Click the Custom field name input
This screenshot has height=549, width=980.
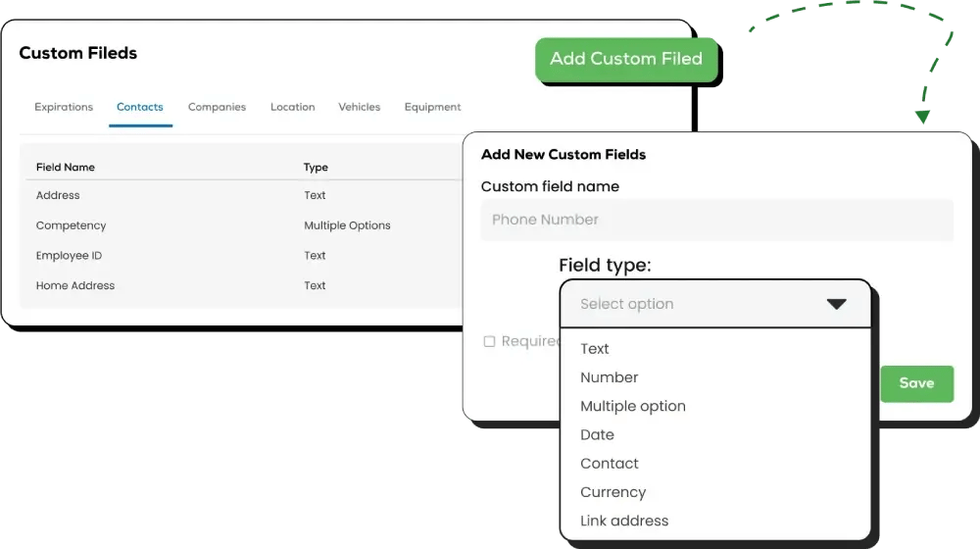coord(717,221)
